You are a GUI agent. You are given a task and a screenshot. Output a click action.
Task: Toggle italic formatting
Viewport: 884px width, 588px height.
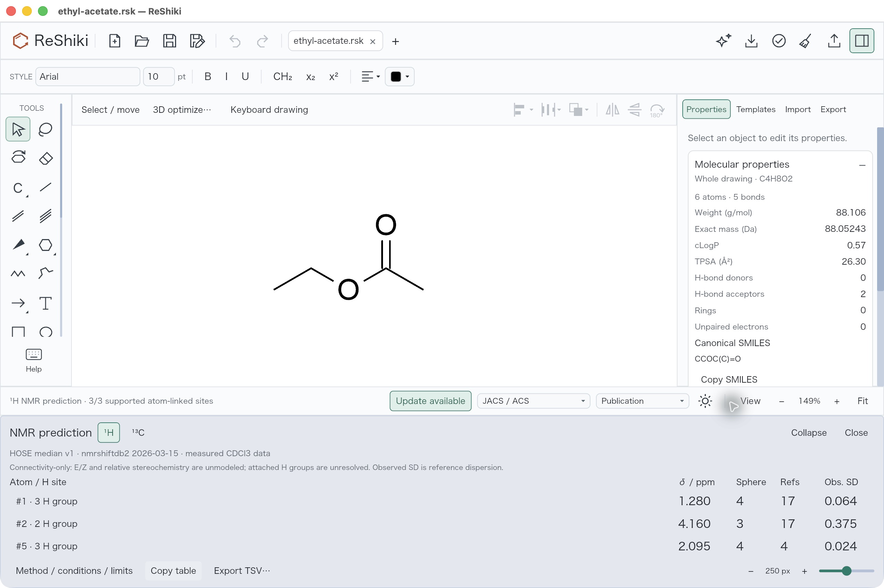click(226, 77)
